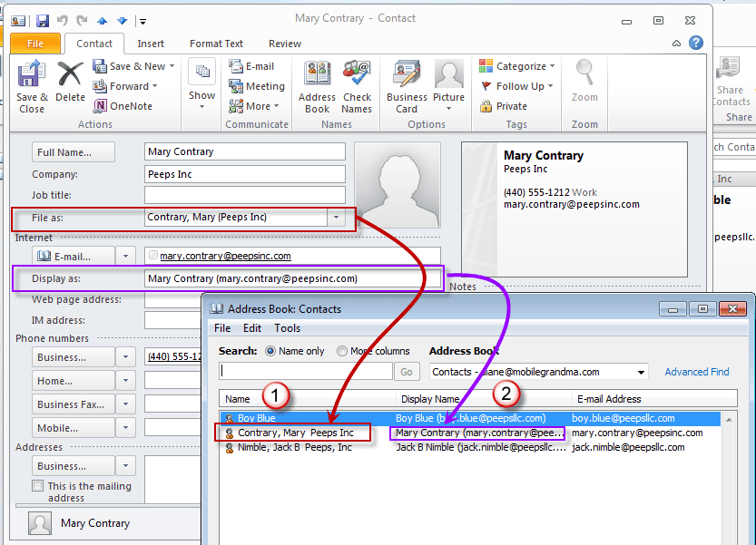Expand the E-mail type dropdown arrow
The height and width of the screenshot is (545, 756).
126,257
